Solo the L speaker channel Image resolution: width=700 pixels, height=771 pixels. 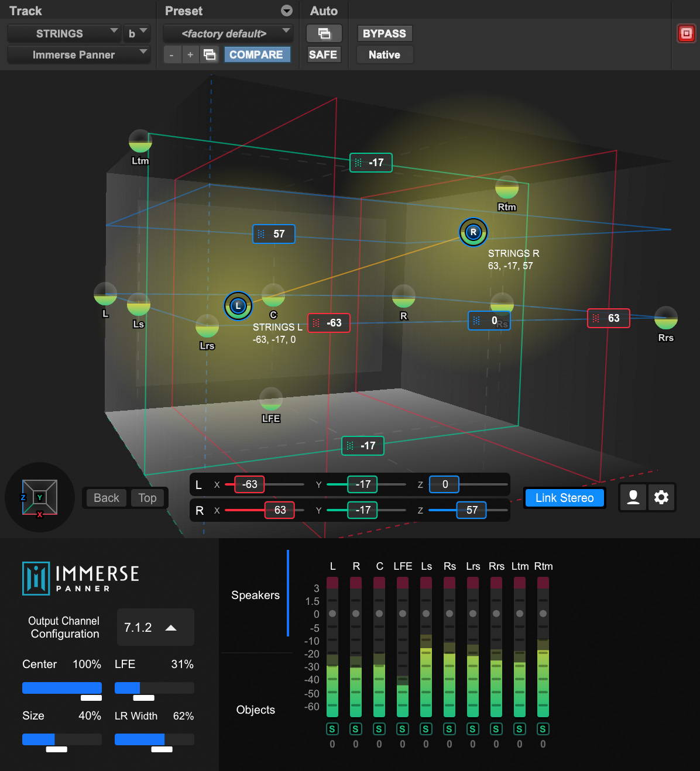tap(332, 729)
